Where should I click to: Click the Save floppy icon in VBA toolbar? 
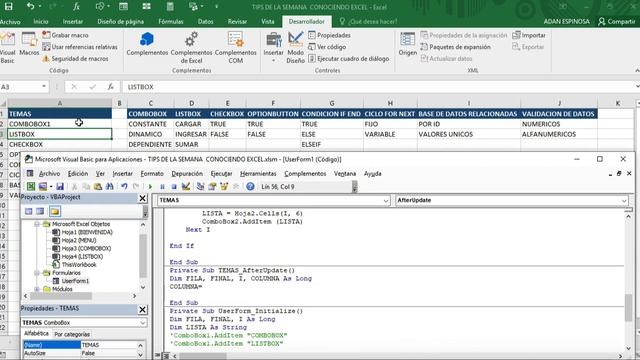[60, 187]
